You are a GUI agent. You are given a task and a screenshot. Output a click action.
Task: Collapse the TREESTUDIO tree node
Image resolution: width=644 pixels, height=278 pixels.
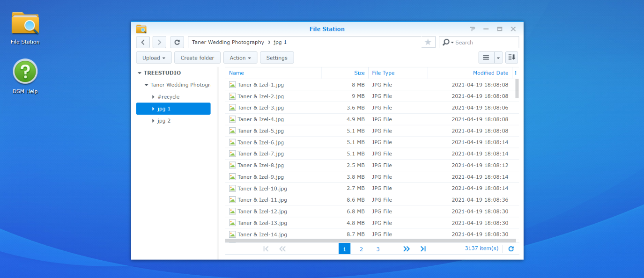pos(140,73)
